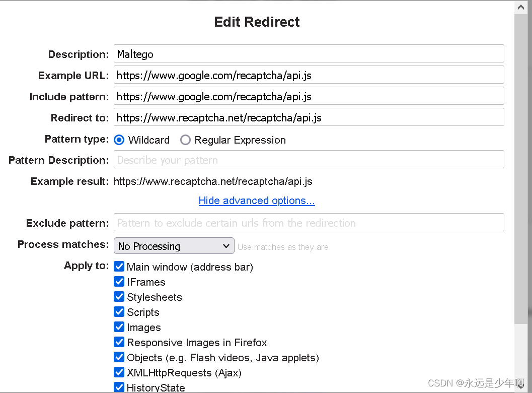The width and height of the screenshot is (532, 393).
Task: Click the Exclude pattern input field
Action: click(x=309, y=222)
